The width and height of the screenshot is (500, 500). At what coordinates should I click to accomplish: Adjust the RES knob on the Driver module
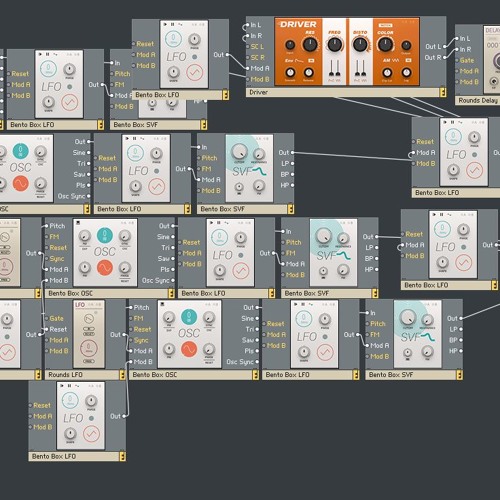(310, 45)
